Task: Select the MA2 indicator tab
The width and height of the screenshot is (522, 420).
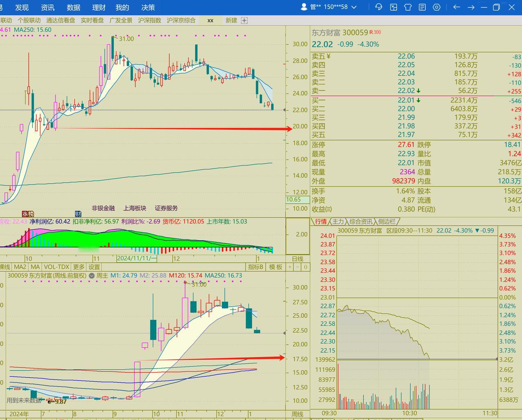Action: pyautogui.click(x=20, y=267)
